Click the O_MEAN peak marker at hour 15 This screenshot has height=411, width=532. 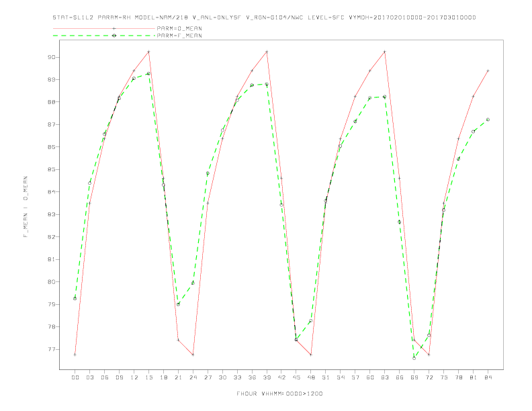tap(148, 52)
